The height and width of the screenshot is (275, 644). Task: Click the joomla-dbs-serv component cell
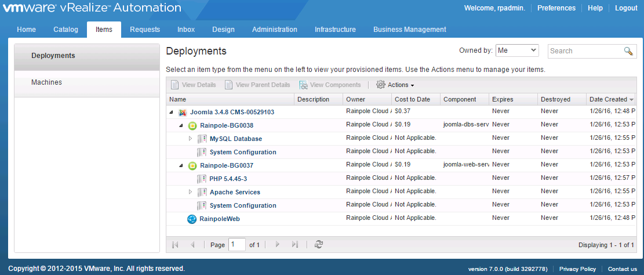[x=464, y=125]
